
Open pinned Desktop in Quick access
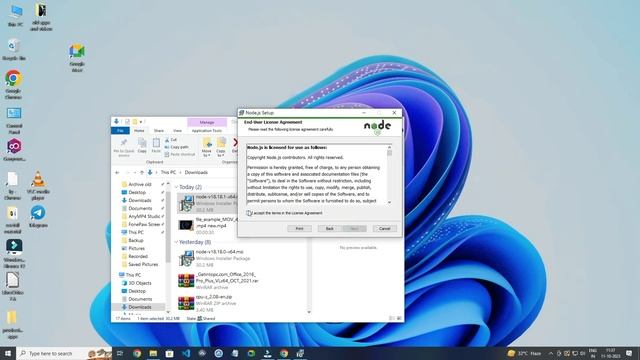(137, 192)
